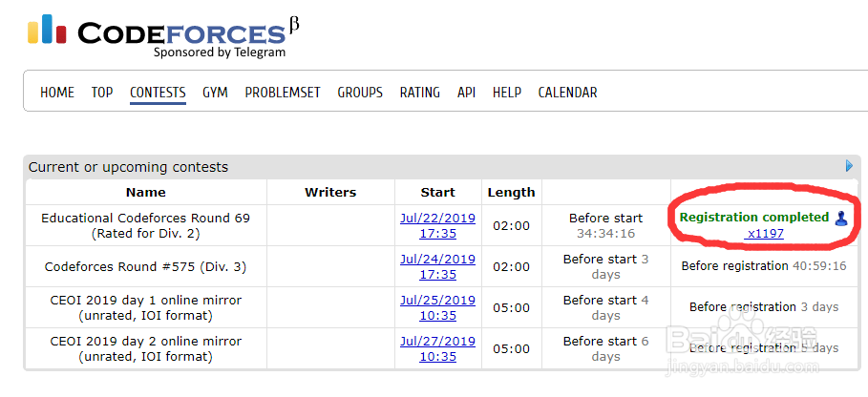This screenshot has height=397, width=868.
Task: Select the CONTESTS tab
Action: (x=158, y=93)
